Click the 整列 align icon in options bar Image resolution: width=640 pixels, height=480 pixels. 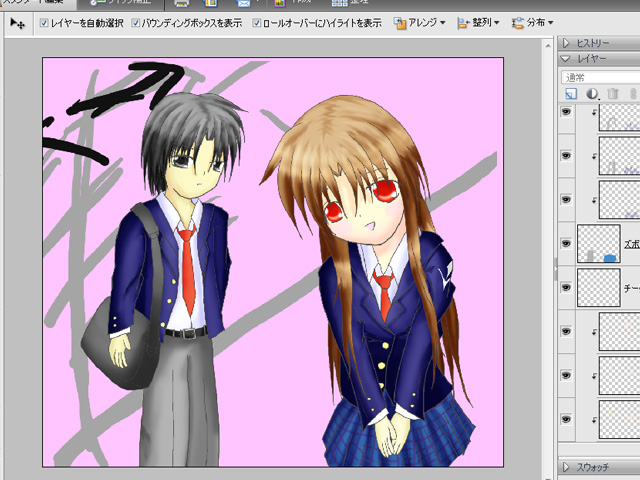463,23
